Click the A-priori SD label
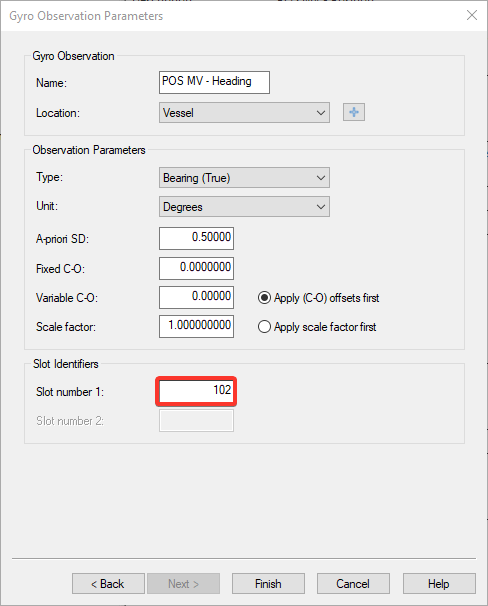Screen dimensions: 488x606 tap(62, 239)
